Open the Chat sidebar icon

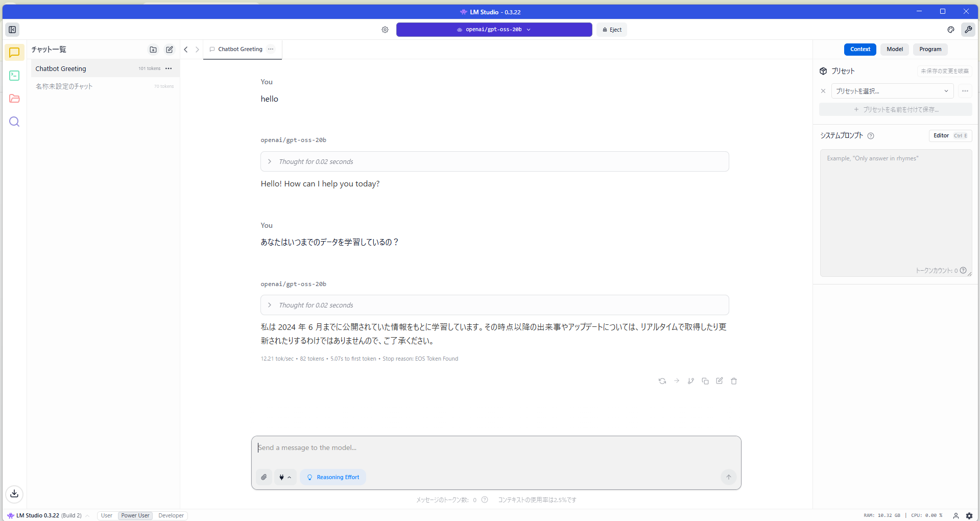click(x=14, y=52)
